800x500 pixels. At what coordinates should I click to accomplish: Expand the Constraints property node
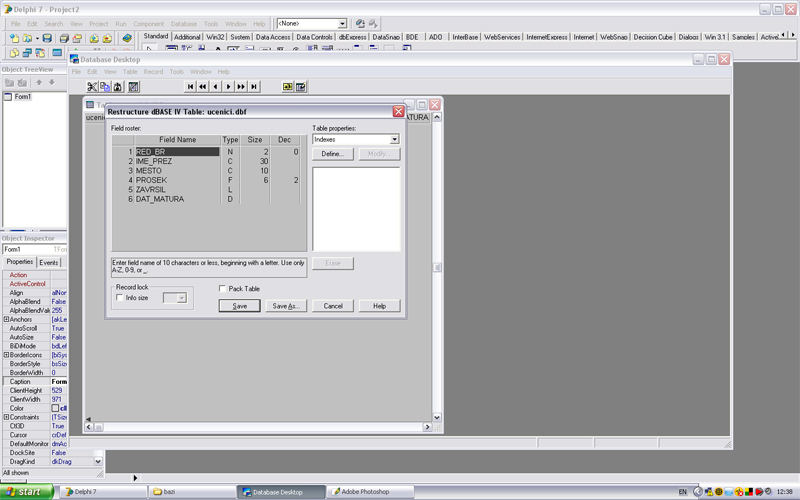pos(6,417)
